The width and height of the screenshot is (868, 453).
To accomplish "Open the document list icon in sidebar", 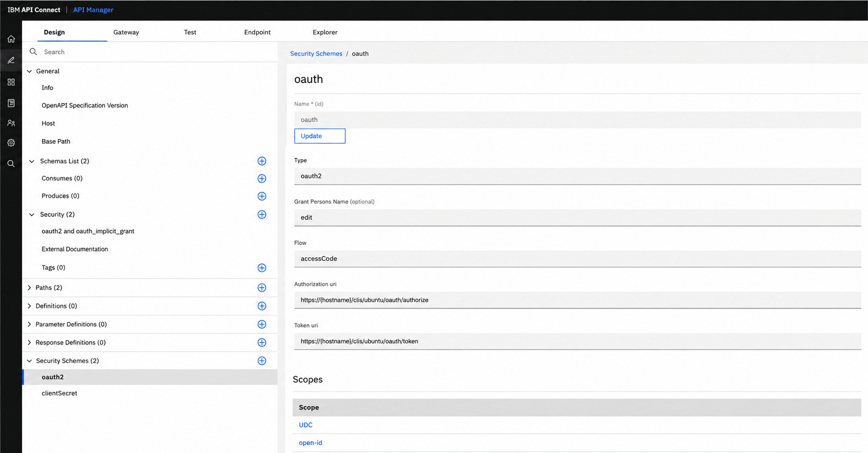I will (x=11, y=103).
